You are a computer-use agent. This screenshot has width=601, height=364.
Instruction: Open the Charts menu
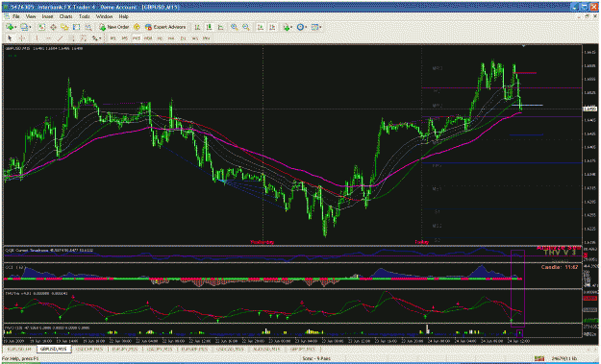tap(65, 17)
